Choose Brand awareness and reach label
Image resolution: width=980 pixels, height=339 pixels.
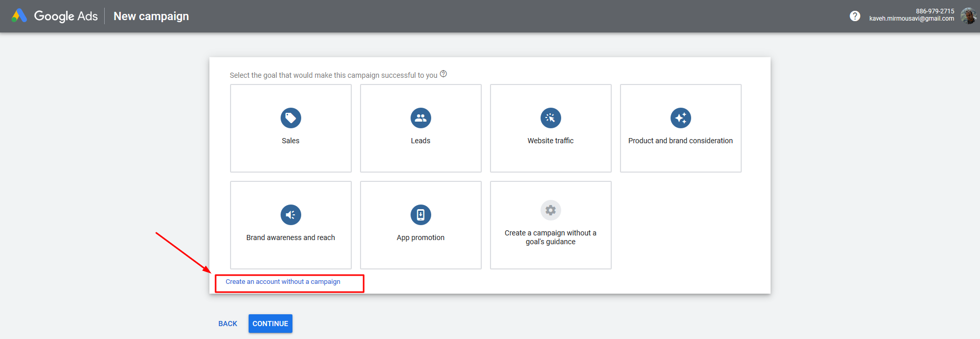[291, 238]
